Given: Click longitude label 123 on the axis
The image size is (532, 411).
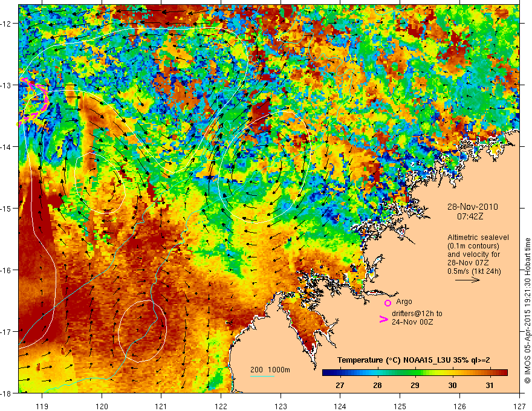Looking at the screenshot, I should [281, 406].
